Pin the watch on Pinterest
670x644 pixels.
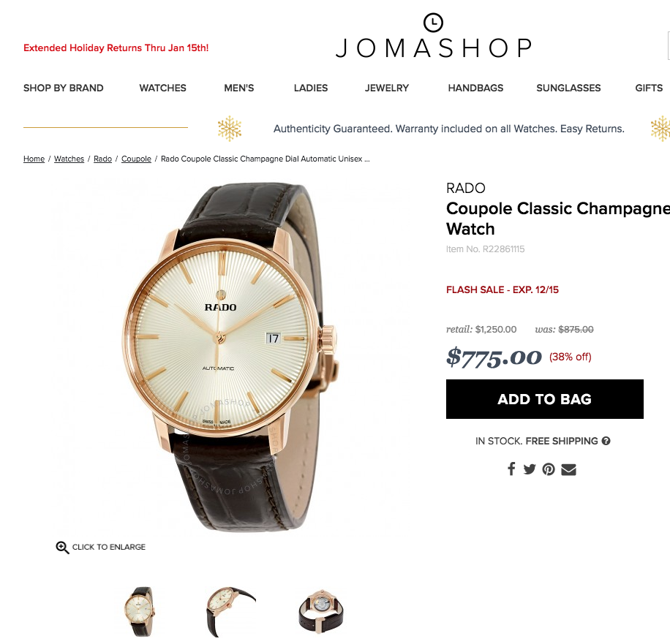(x=549, y=469)
